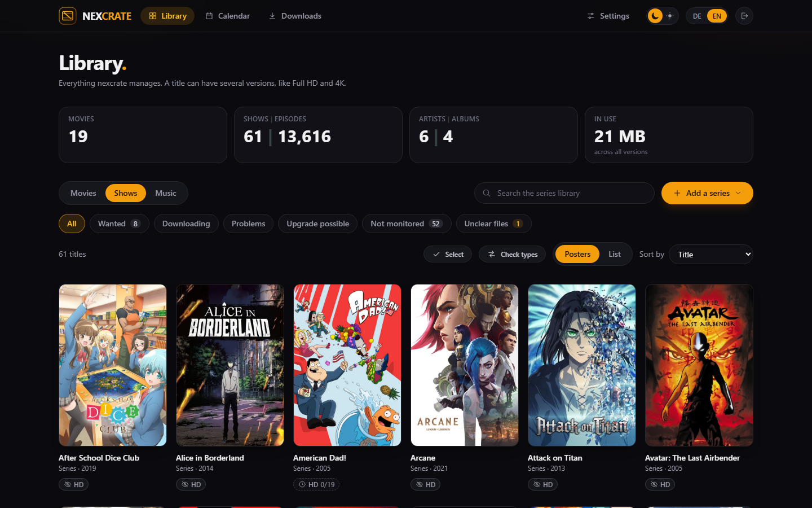Select the All filter chip
Screen dimensions: 812x508
tap(72, 224)
